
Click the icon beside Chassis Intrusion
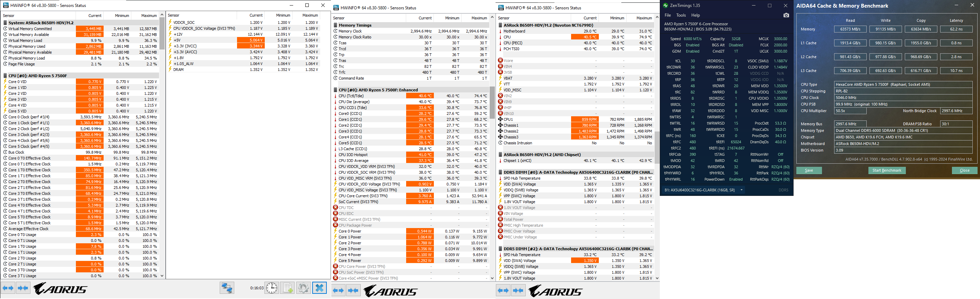(x=500, y=143)
